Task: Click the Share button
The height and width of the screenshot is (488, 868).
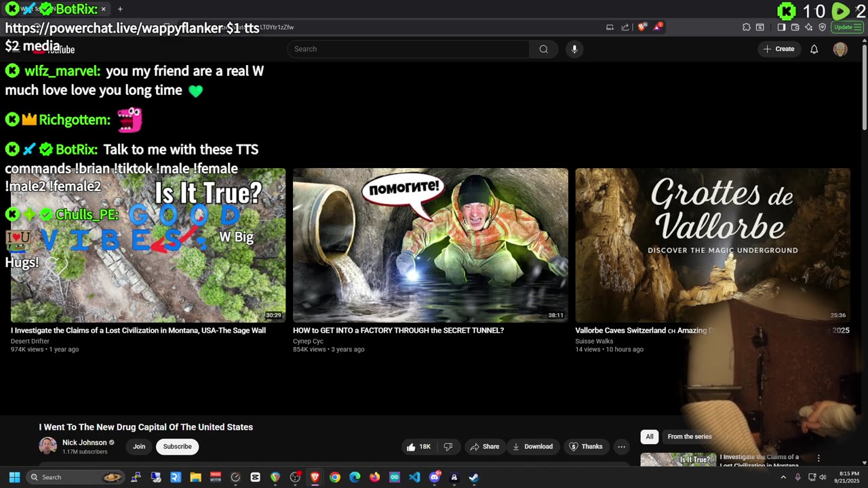Action: tap(484, 447)
